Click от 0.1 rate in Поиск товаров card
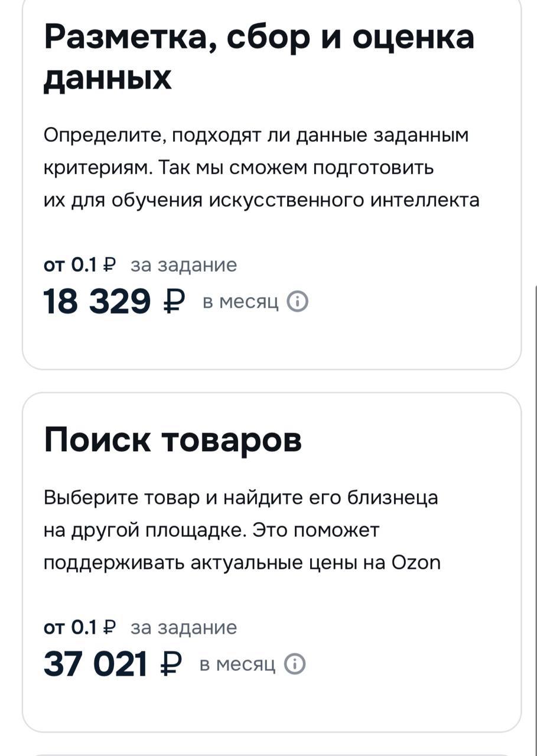537x756 pixels. pyautogui.click(x=70, y=627)
